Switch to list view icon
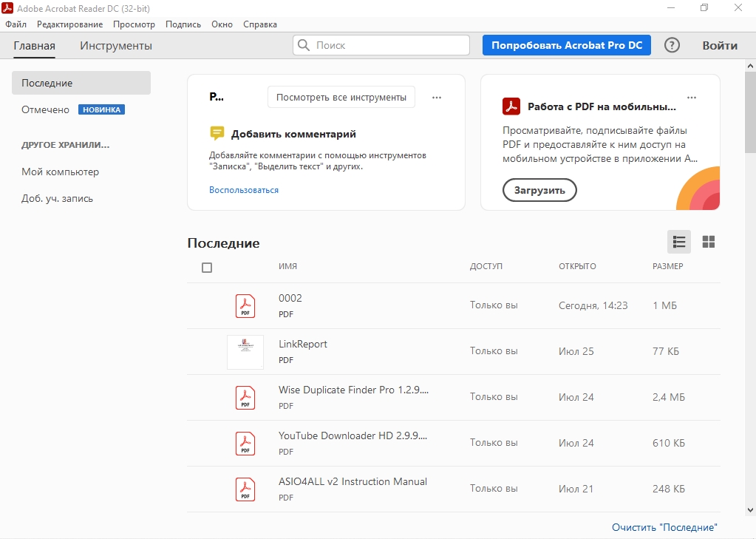The image size is (756, 539). pos(679,242)
